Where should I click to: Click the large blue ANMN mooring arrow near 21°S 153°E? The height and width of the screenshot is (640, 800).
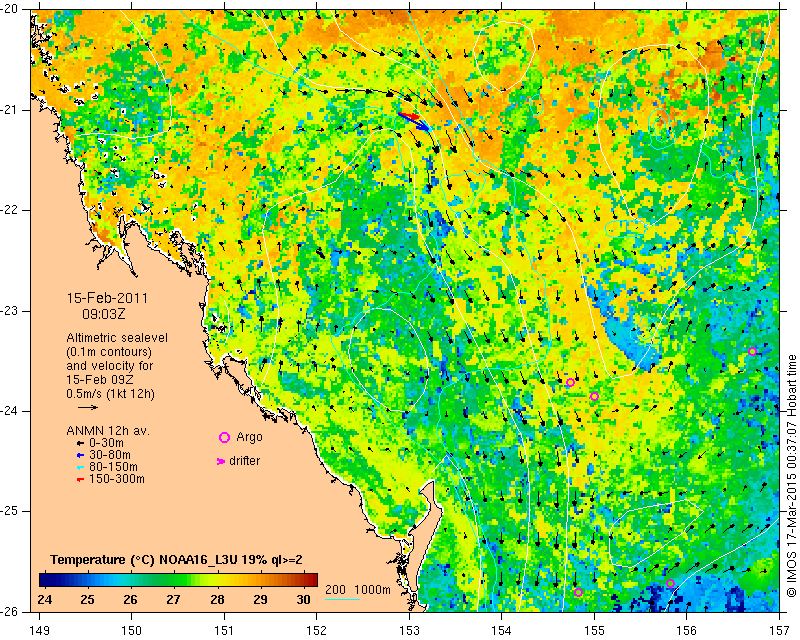[x=415, y=122]
